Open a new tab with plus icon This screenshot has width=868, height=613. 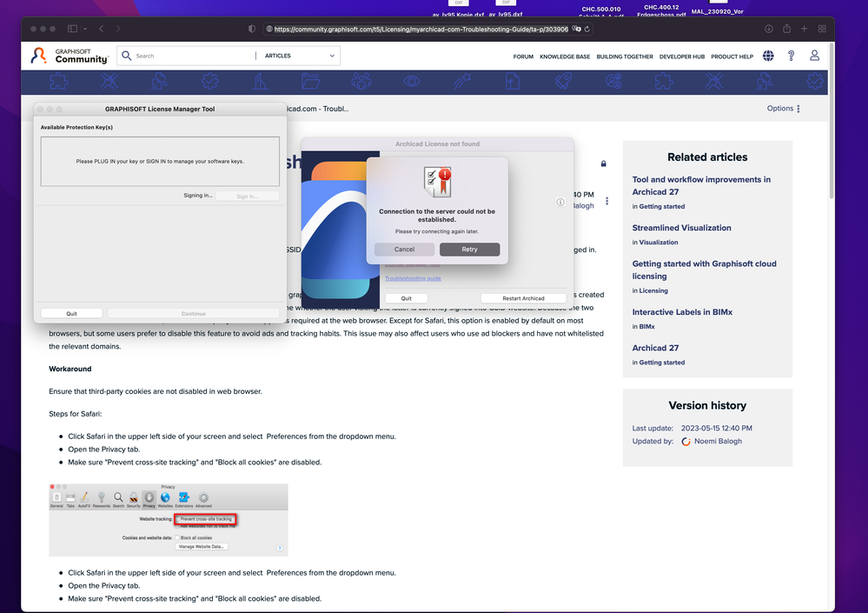point(804,29)
